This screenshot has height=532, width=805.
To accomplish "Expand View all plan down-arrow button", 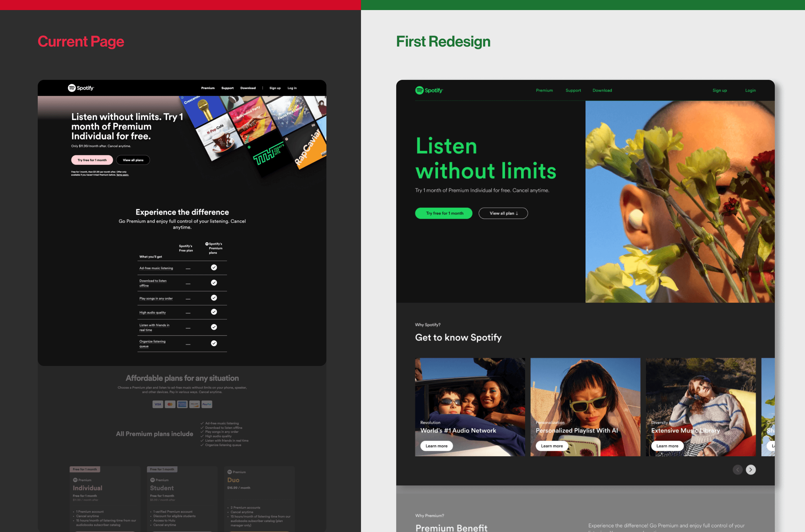I will [x=503, y=213].
